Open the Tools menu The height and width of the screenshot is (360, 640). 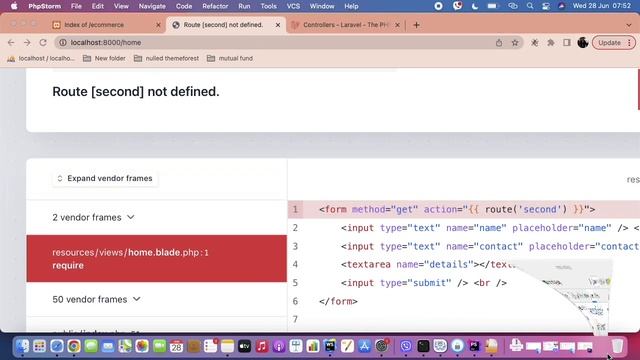pyautogui.click(x=269, y=6)
